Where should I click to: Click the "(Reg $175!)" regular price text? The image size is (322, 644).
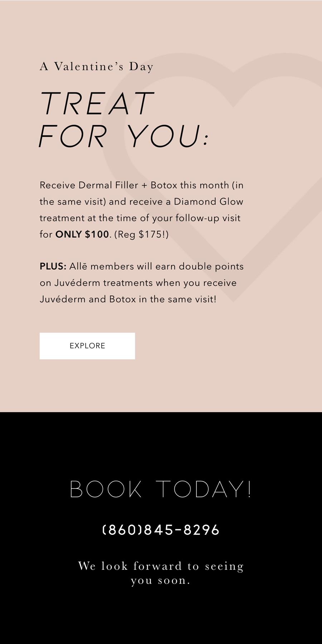(x=141, y=234)
